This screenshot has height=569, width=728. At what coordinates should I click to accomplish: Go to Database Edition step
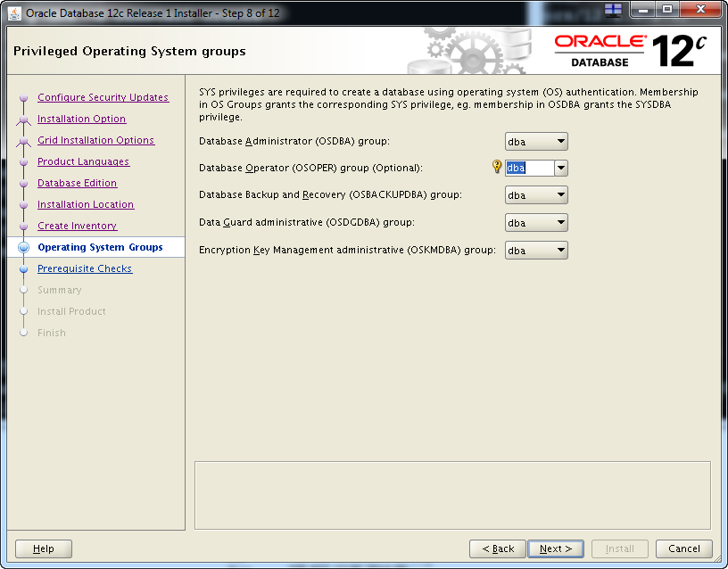tap(77, 183)
